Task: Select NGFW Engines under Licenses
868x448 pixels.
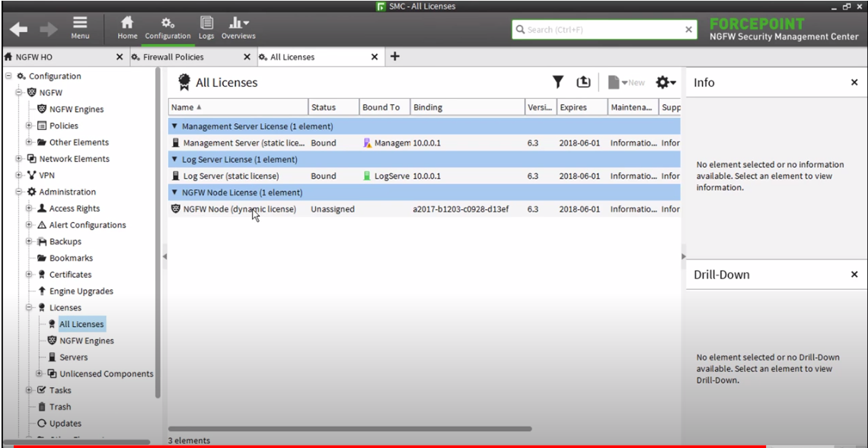Action: coord(86,341)
